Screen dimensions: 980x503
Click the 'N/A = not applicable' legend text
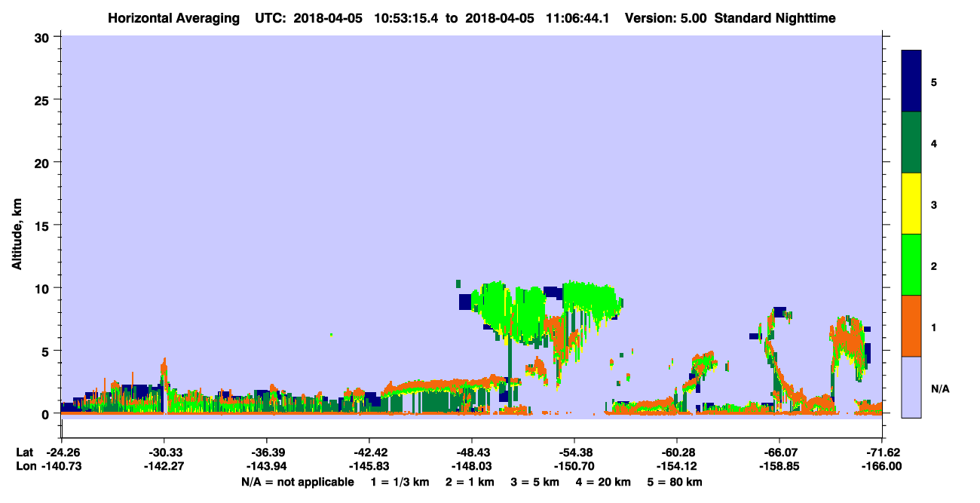point(297,482)
